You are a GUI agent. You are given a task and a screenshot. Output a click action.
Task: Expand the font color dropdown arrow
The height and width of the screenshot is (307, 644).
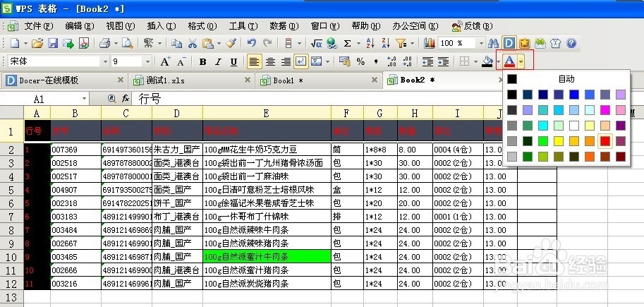coord(521,61)
